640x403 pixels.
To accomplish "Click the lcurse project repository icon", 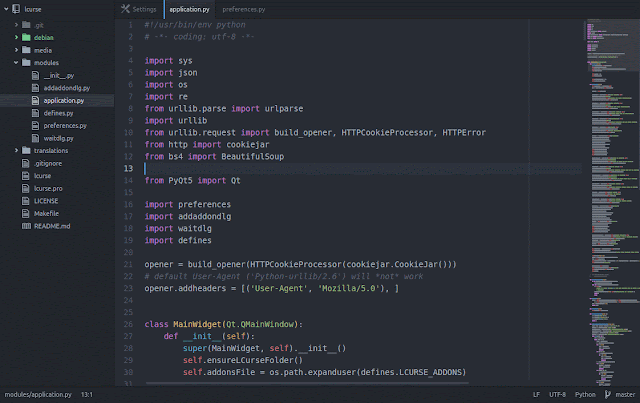I will (x=16, y=9).
